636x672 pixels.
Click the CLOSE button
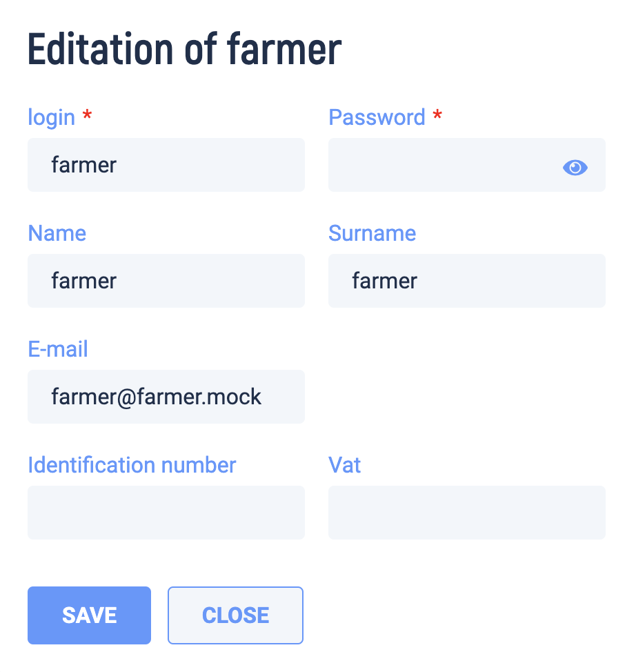click(235, 615)
